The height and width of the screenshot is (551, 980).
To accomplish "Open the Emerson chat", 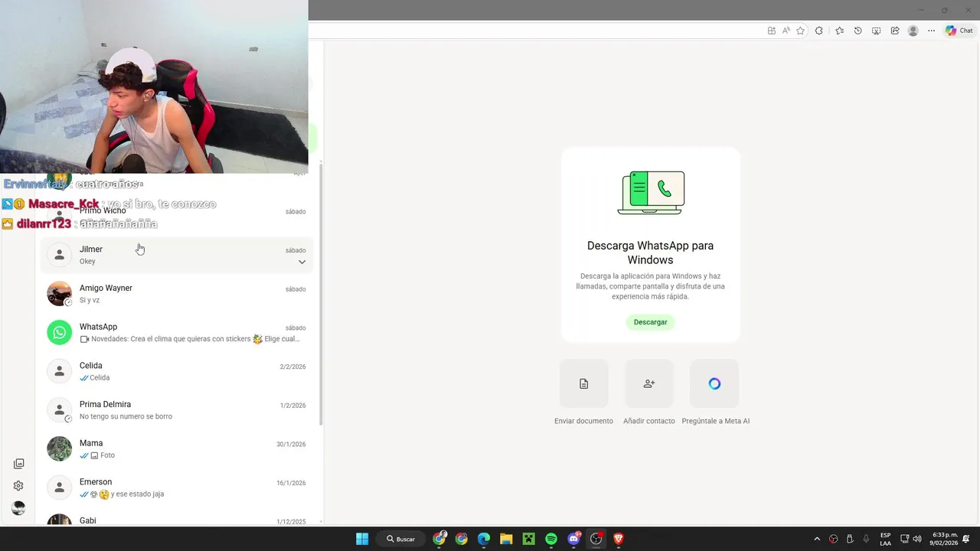I will [177, 487].
